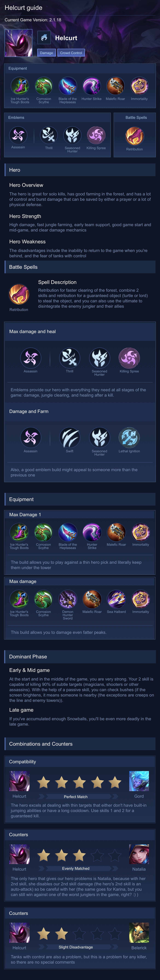Open Blade of the Heptaseas in top Equipment
Screen dimensions: 160x980
[67, 86]
